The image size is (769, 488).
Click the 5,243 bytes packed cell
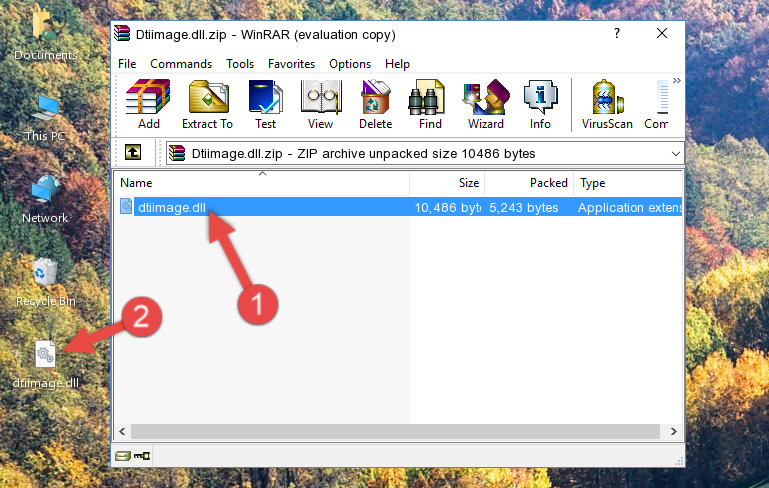[x=524, y=207]
